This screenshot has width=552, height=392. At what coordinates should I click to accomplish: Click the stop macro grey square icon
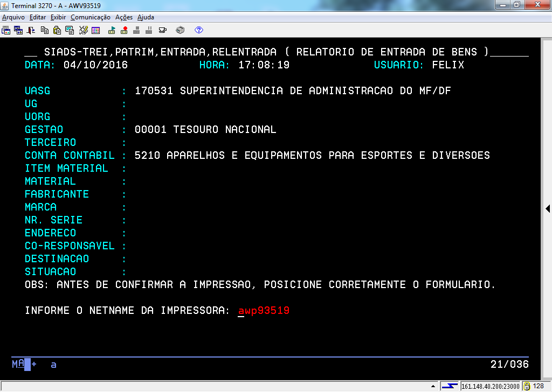pos(136,30)
